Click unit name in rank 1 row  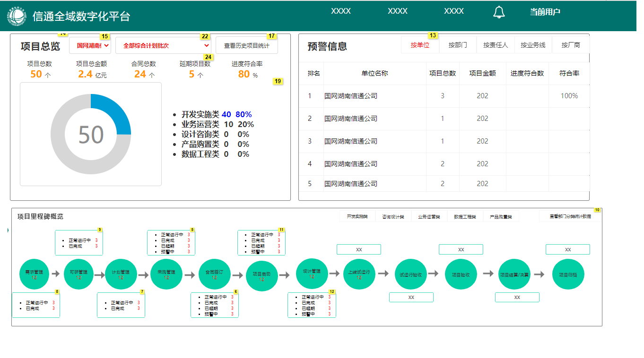[x=351, y=96]
